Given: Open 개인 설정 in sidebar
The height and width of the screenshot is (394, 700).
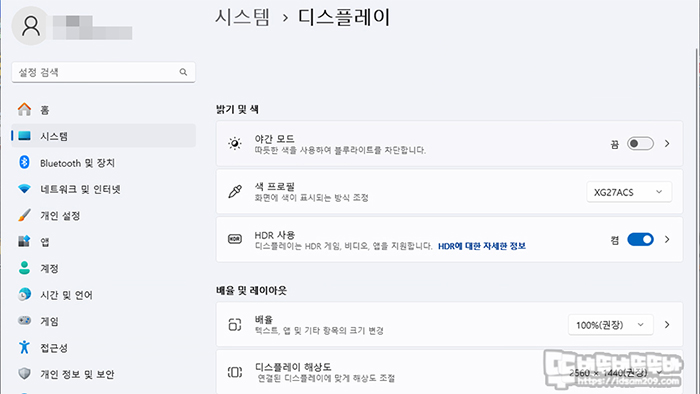Looking at the screenshot, I should pyautogui.click(x=103, y=215).
